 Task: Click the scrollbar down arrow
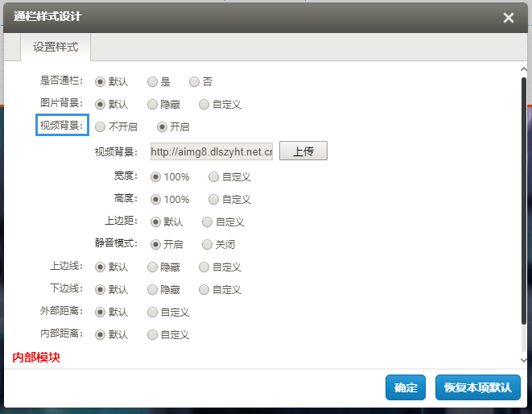[x=524, y=361]
